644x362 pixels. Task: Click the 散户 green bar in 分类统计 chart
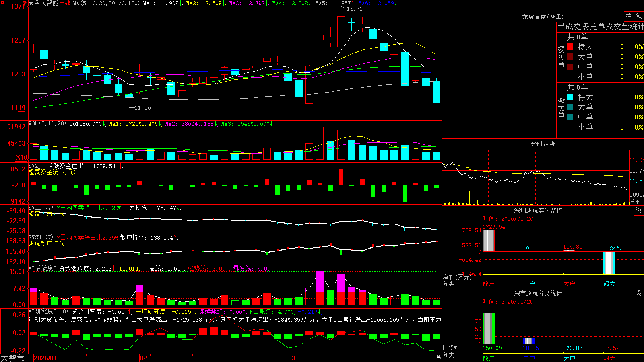coord(488,329)
